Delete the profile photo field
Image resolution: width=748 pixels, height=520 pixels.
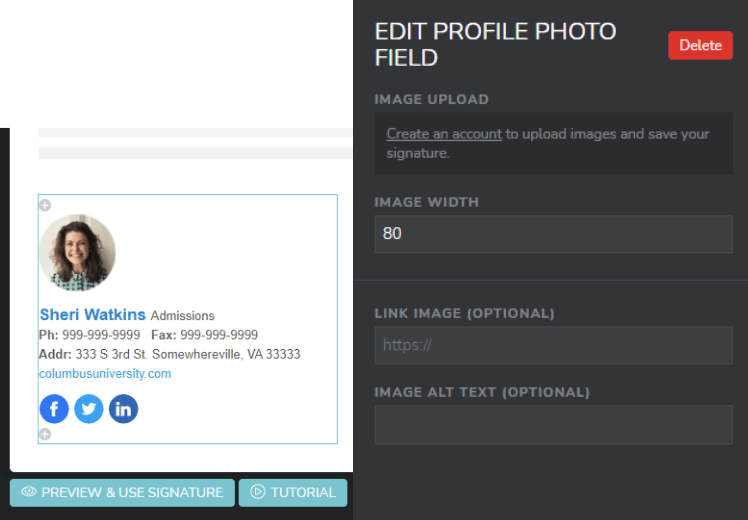[700, 45]
